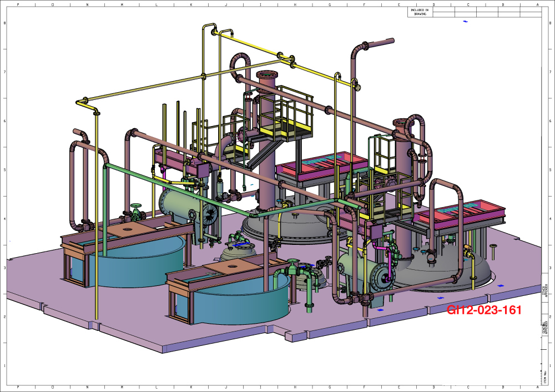555x392 pixels.
Task: Click the red GI12-023-161 drawing number
Action: (484, 310)
